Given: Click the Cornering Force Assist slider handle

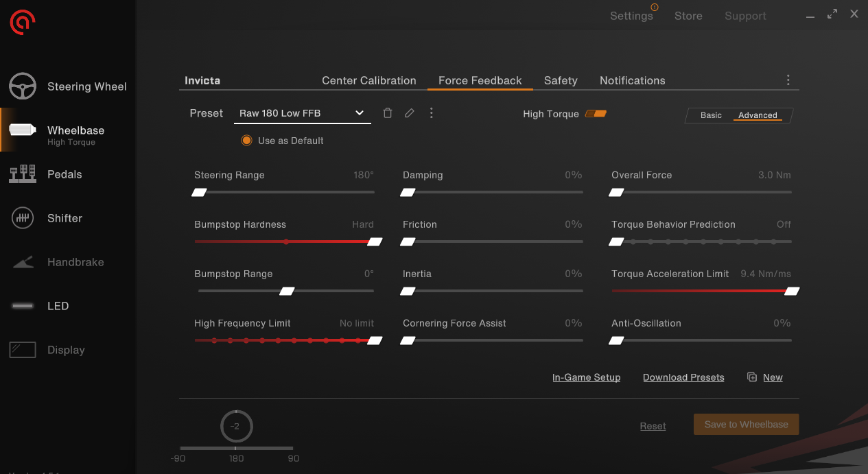Looking at the screenshot, I should 408,341.
